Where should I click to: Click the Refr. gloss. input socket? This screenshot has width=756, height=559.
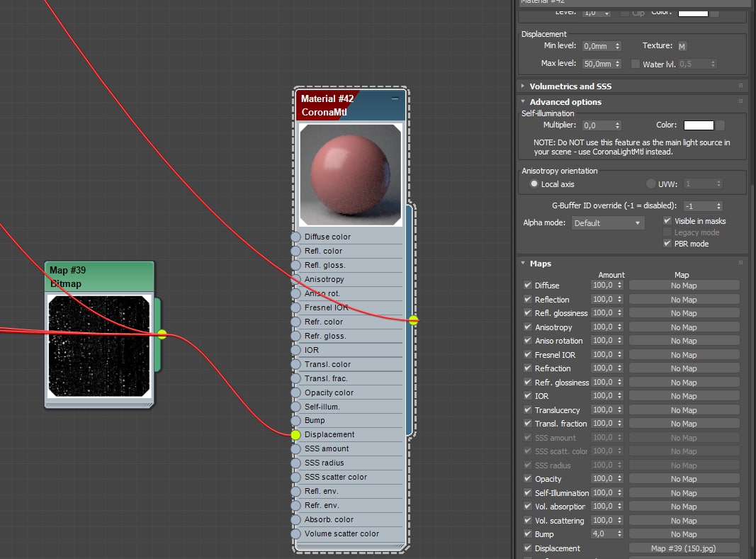[x=295, y=336]
